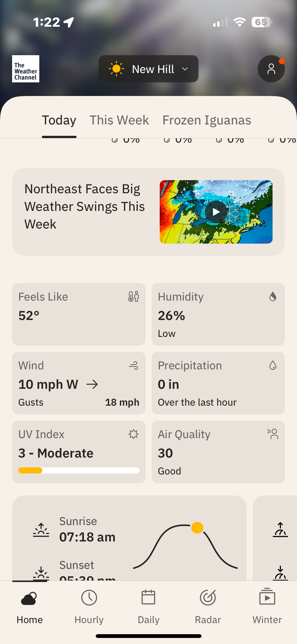Open the Frozen Iguanas tab
The image size is (297, 644).
(x=207, y=120)
